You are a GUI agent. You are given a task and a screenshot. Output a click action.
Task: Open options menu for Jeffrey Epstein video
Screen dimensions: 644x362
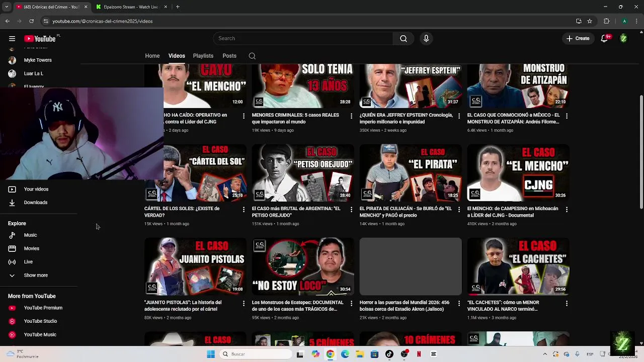459,116
